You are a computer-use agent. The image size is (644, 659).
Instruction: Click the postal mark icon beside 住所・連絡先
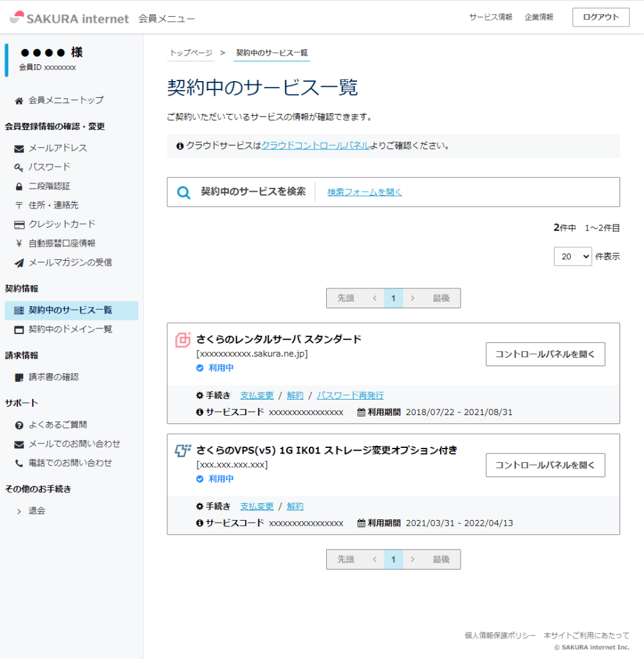coord(19,205)
